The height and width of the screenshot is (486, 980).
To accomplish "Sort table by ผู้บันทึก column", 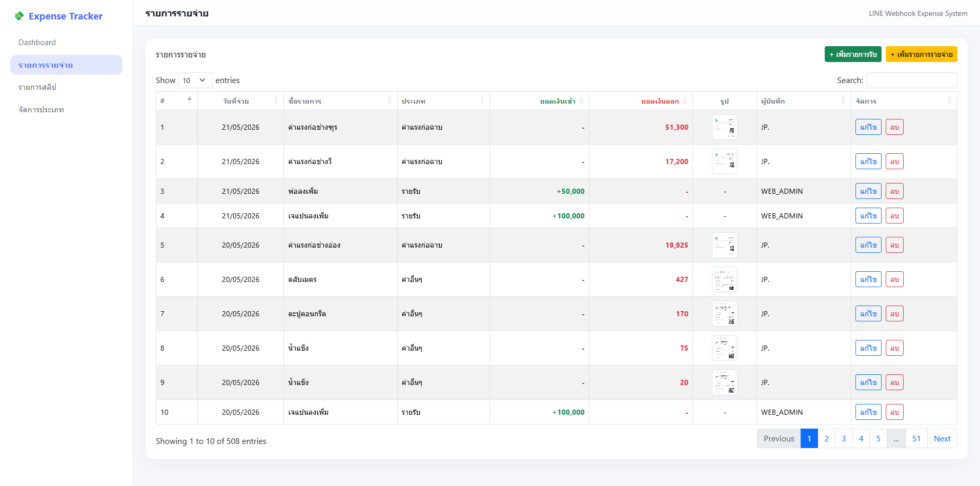I will pos(804,101).
